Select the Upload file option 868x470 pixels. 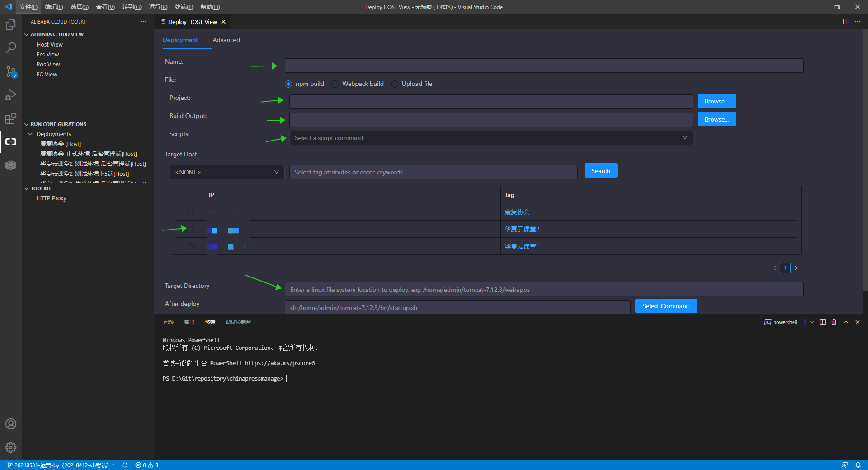394,84
